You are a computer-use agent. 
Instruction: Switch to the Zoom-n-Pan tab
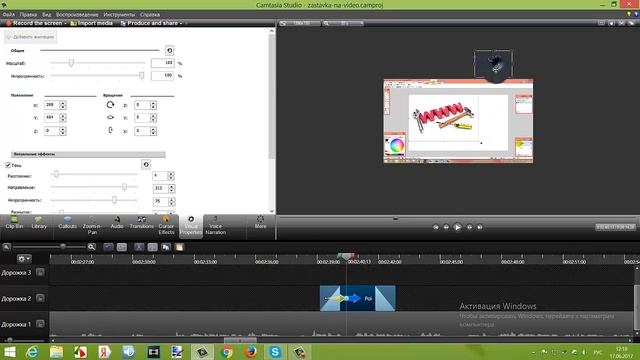pyautogui.click(x=92, y=226)
